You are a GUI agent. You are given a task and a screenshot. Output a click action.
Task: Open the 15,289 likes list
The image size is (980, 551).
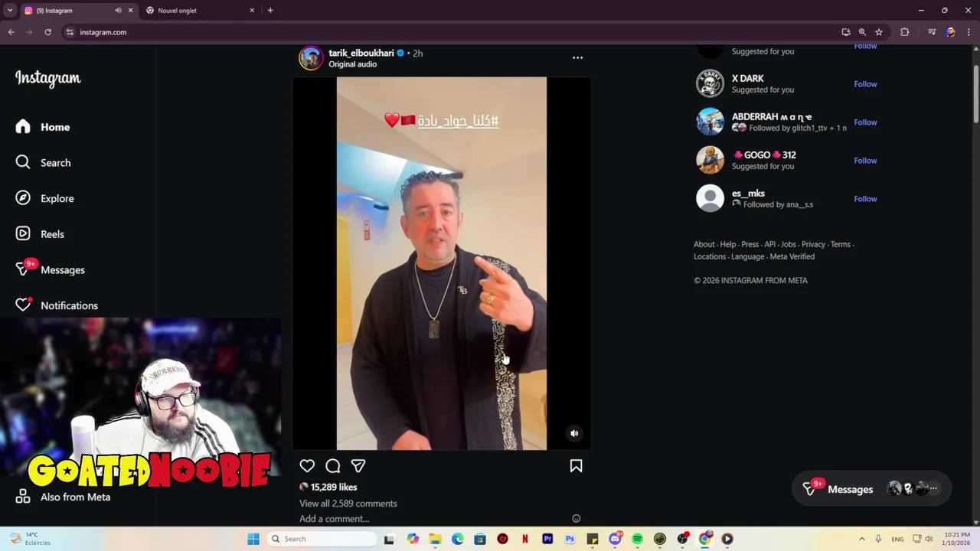pyautogui.click(x=334, y=487)
